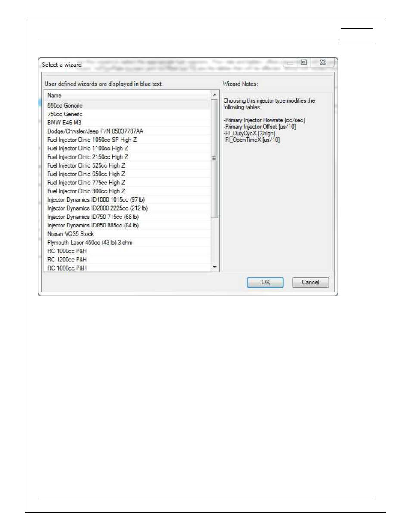The height and width of the screenshot is (532, 411).
Task: Choose Nissan VQ35 Stock wizard
Action: (x=127, y=234)
